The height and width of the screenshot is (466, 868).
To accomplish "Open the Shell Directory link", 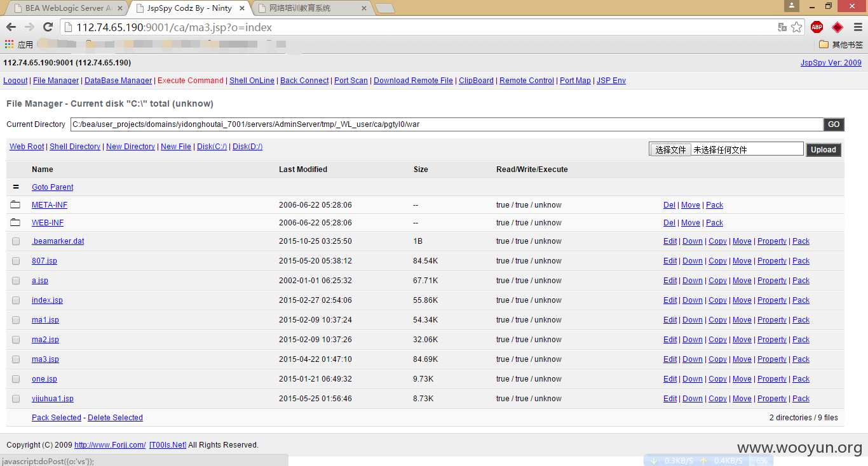I will pyautogui.click(x=75, y=147).
